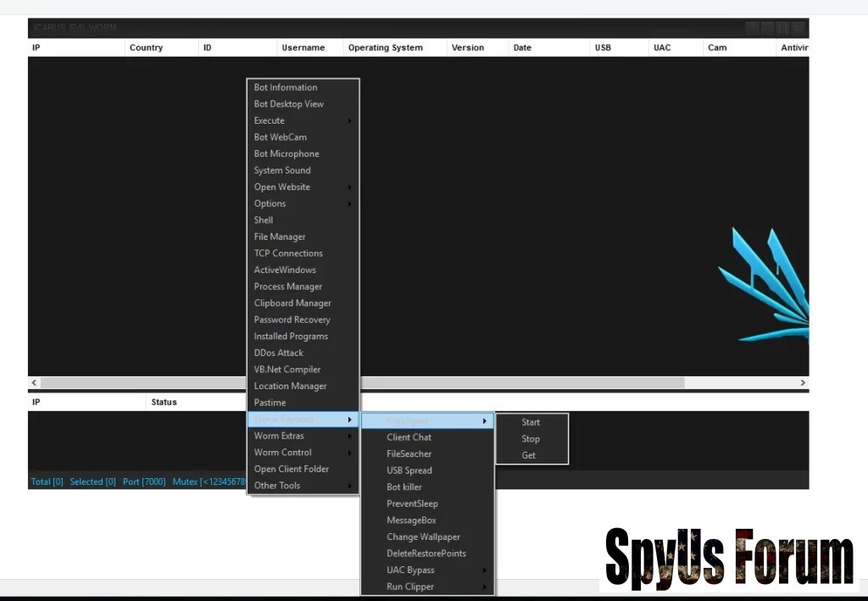The width and height of the screenshot is (868, 601).
Task: Choose Change Wallpaper in the submenu
Action: 424,537
